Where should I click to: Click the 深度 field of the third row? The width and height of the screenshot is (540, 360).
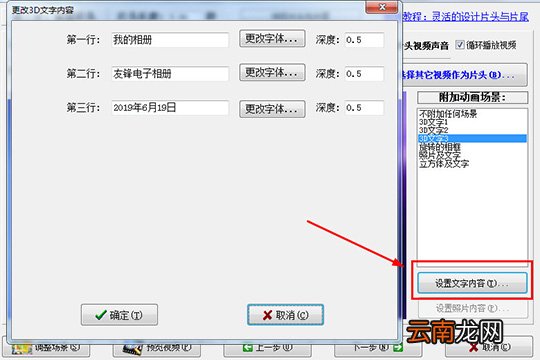[364, 108]
